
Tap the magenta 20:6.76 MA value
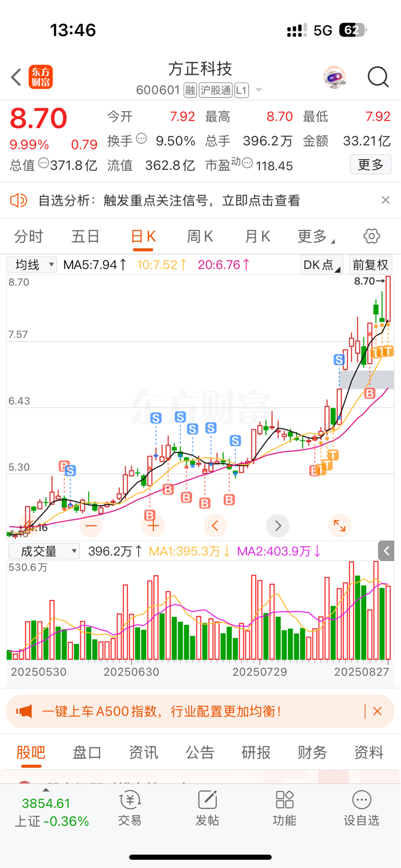224,265
